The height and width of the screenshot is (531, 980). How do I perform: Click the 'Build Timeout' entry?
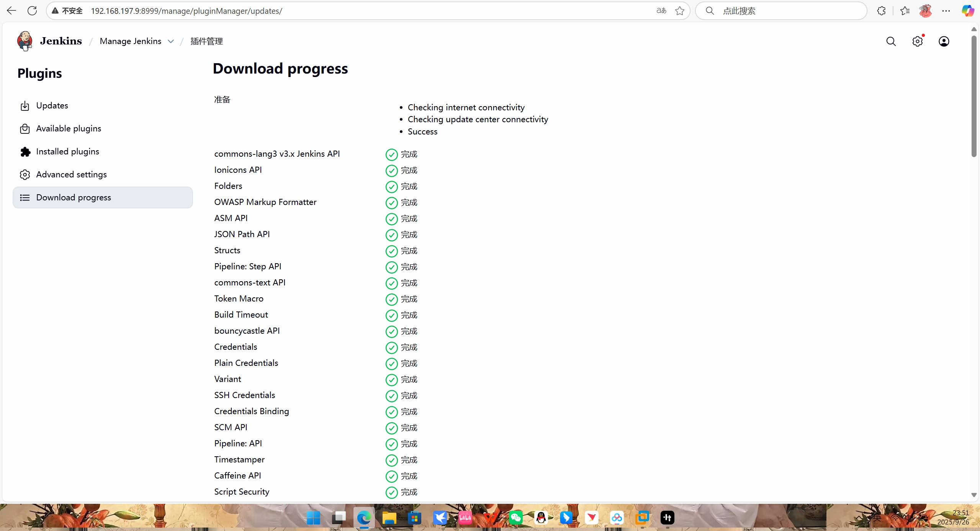241,315
